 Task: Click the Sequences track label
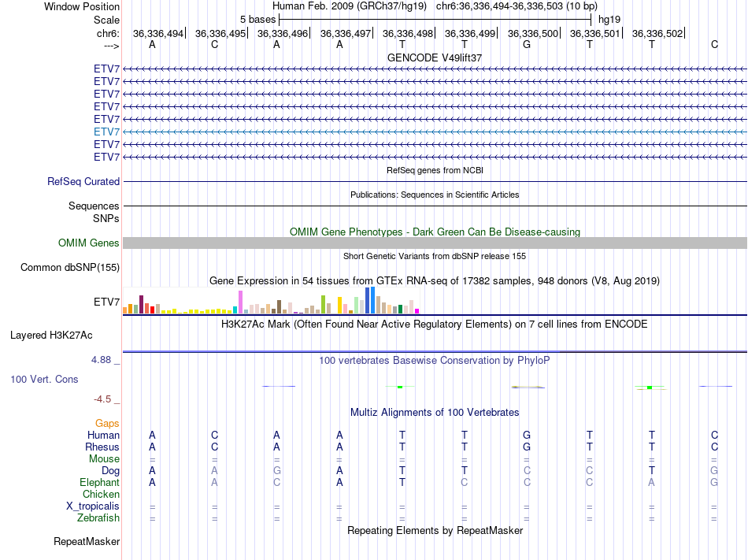94,206
